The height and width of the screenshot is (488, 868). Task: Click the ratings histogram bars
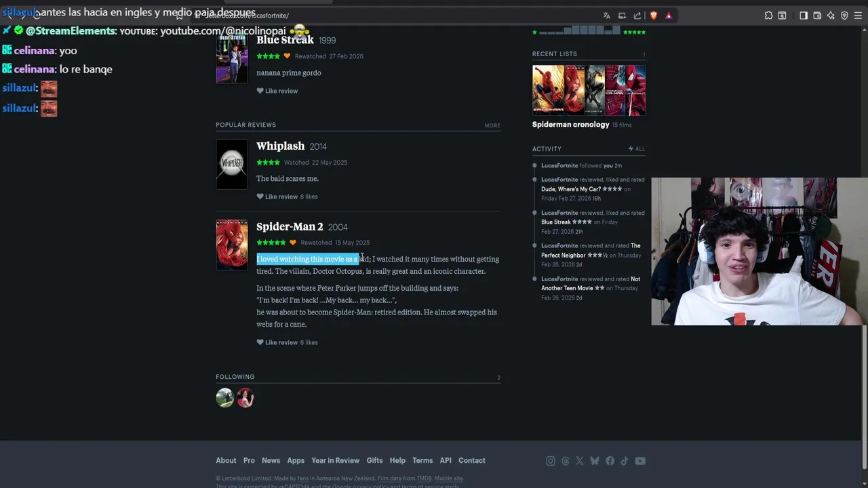point(579,30)
